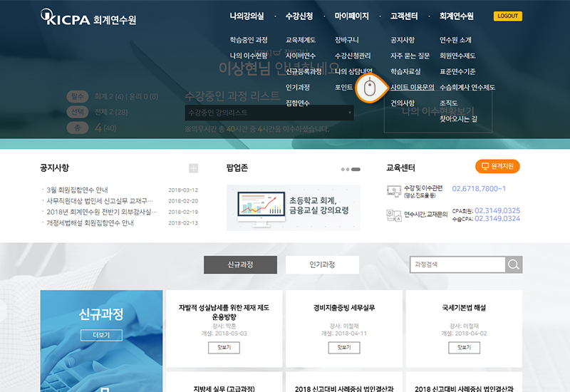The image size is (570, 392).
Task: Click 더보기 on 신규과정 panel
Action: click(101, 335)
